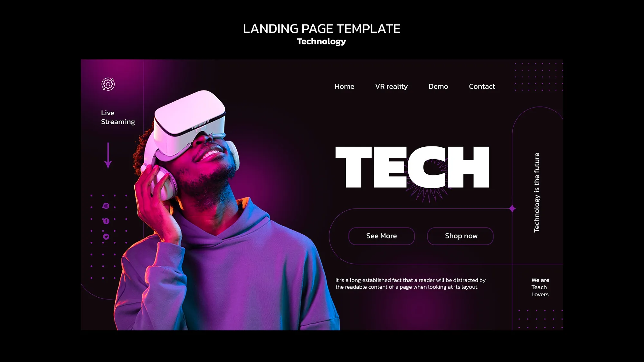This screenshot has width=644, height=362.
Task: Click the Contact navigation link
Action: [482, 86]
